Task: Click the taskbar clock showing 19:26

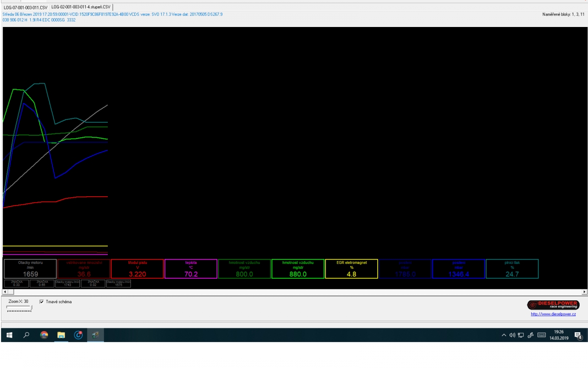Action: [x=559, y=335]
